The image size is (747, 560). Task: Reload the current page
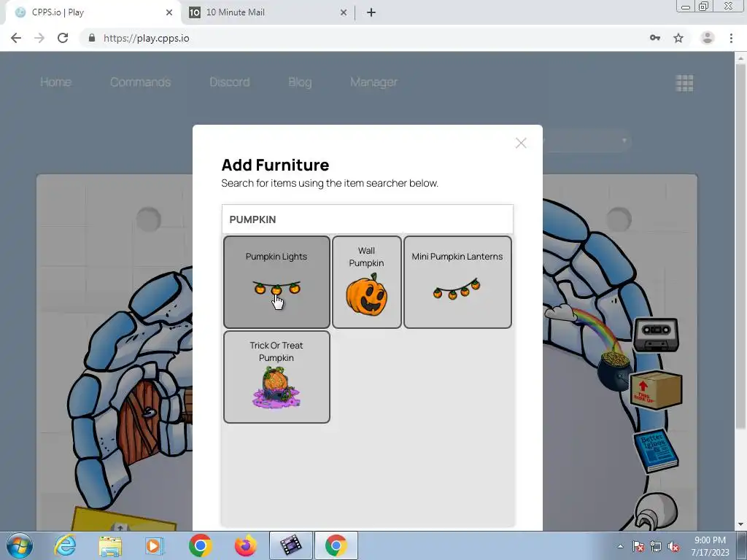[63, 38]
